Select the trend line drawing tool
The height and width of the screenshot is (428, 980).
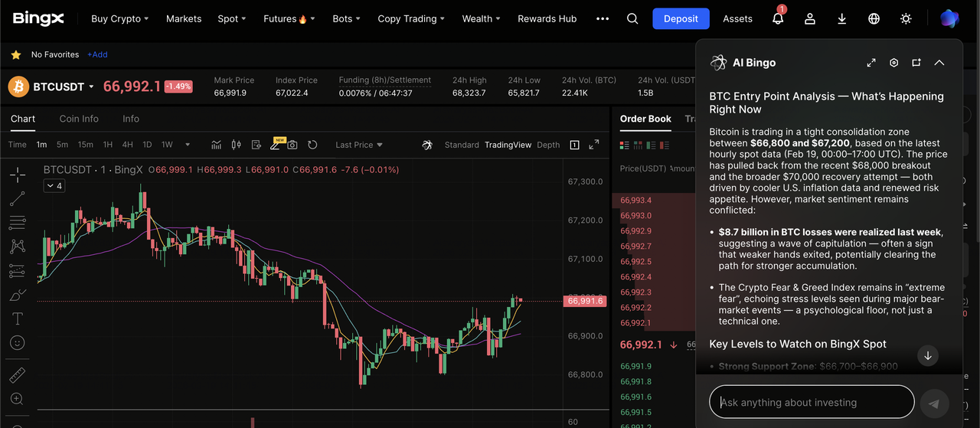click(17, 199)
